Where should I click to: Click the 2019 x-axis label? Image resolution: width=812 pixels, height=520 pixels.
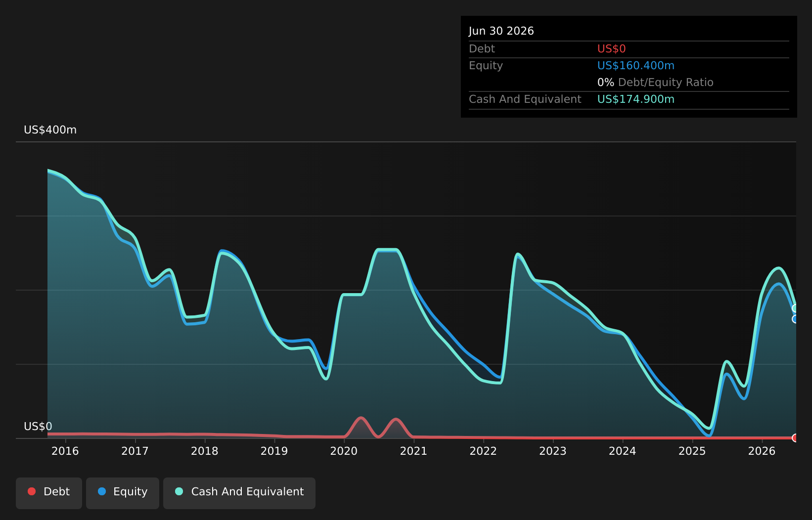pos(274,451)
